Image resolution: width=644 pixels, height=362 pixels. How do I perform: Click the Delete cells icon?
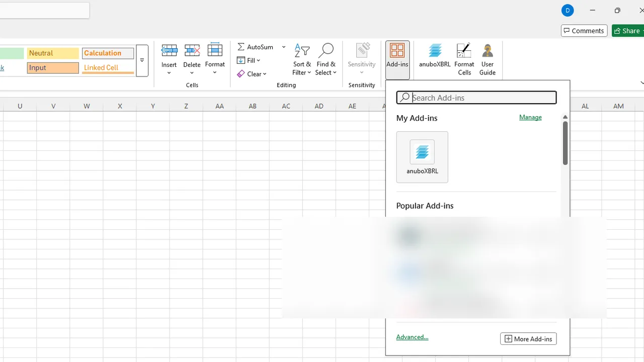192,50
